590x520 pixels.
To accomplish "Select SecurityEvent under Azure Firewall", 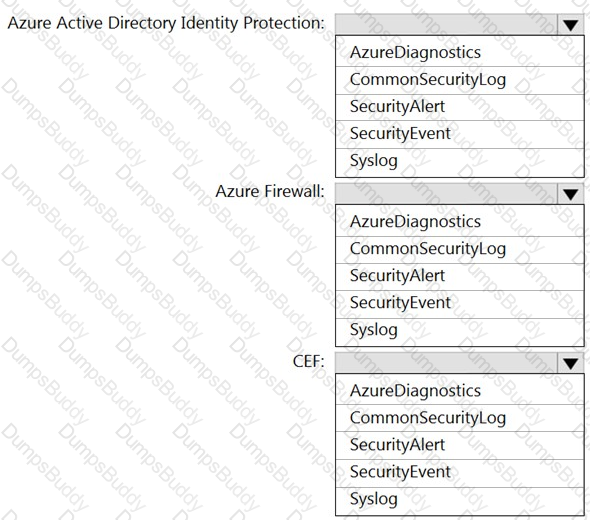I will click(460, 304).
